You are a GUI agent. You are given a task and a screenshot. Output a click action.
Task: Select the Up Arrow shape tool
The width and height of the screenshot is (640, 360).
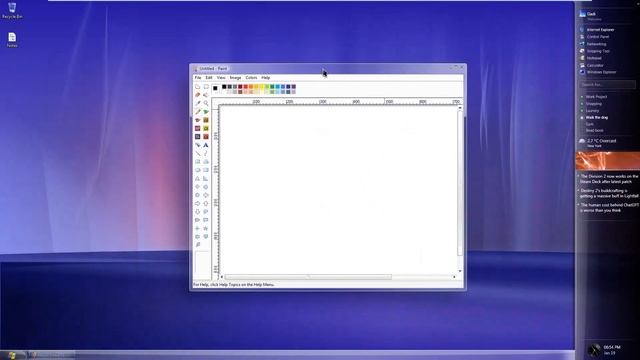pos(206,203)
